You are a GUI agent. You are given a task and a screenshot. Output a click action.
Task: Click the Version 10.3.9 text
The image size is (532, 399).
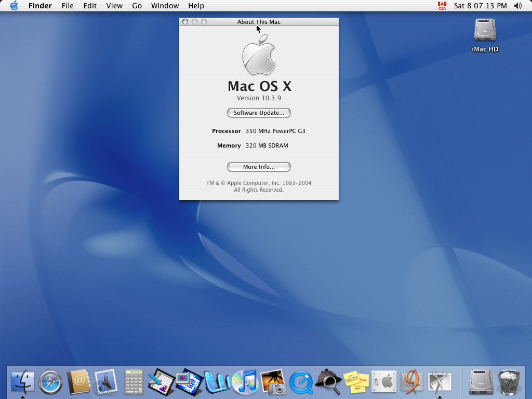pyautogui.click(x=259, y=98)
